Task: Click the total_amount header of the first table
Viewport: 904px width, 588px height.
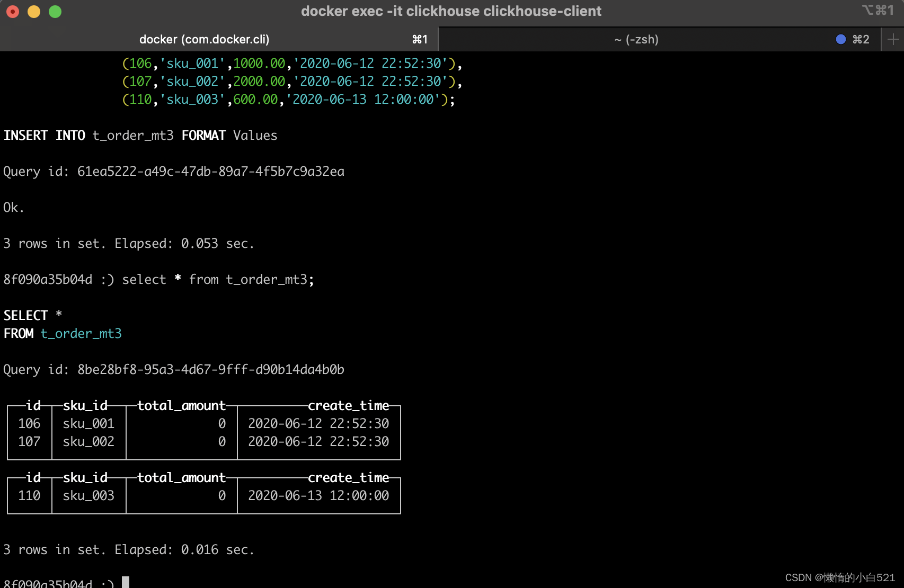Action: pos(181,406)
